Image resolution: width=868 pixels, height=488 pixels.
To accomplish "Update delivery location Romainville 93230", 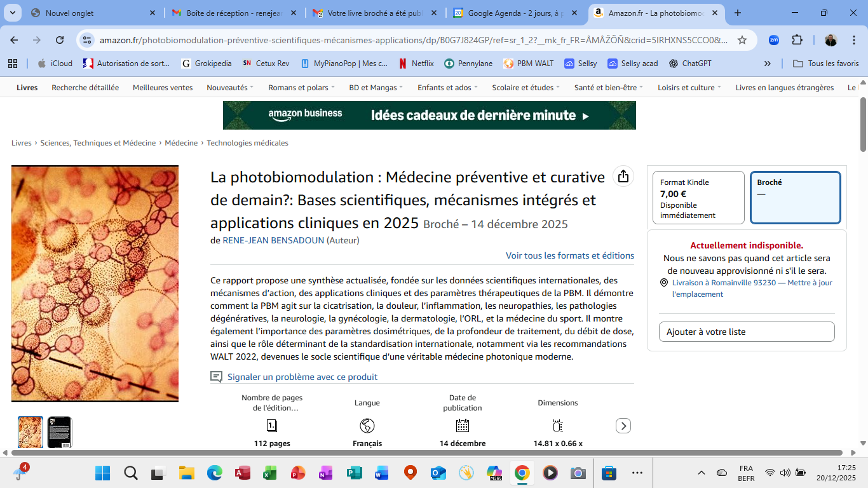I will (x=752, y=288).
